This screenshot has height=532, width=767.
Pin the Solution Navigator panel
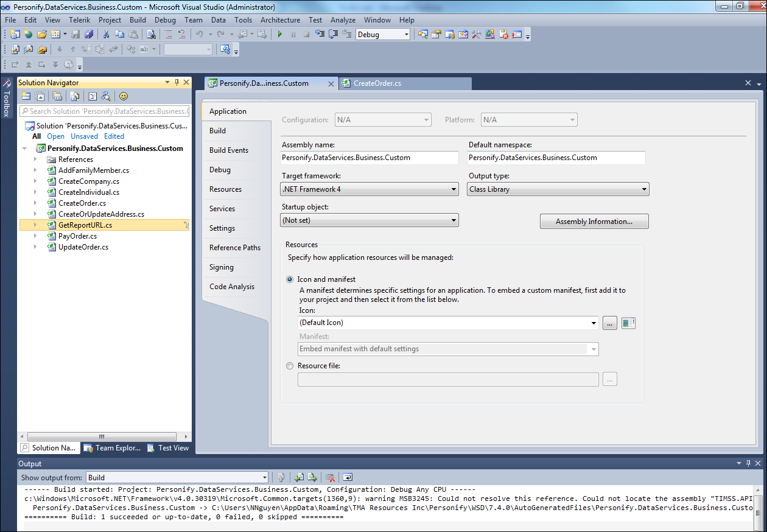click(x=177, y=82)
